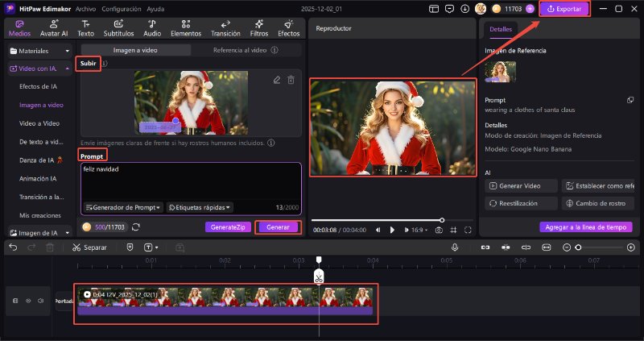Click the reference image thumbnail in Detalles
Screen dimensions: 644x341
pyautogui.click(x=500, y=72)
